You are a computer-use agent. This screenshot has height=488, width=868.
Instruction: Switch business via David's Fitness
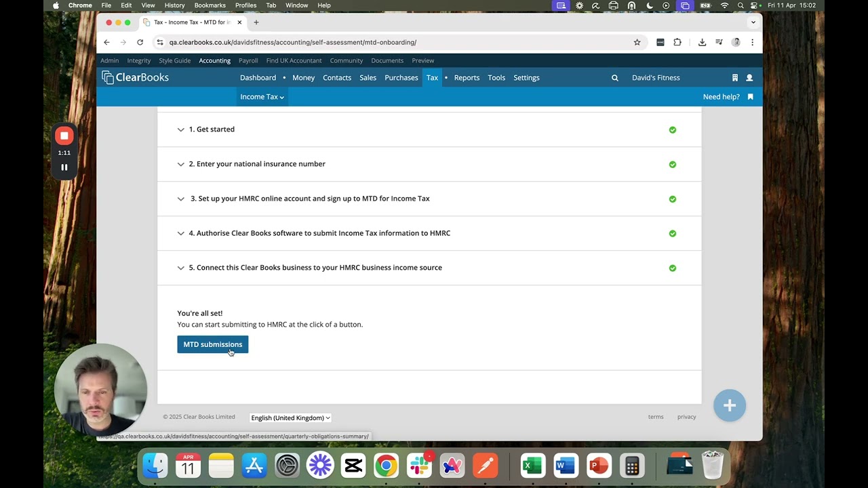coord(656,78)
